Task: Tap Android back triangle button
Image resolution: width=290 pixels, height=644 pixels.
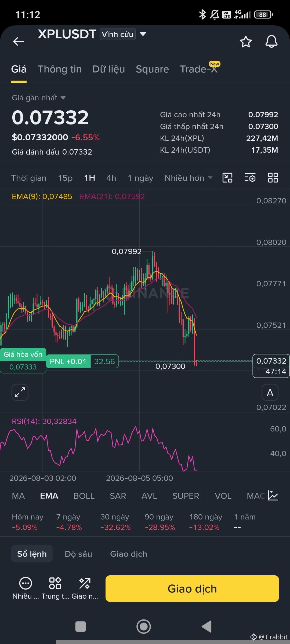Action: (206, 627)
